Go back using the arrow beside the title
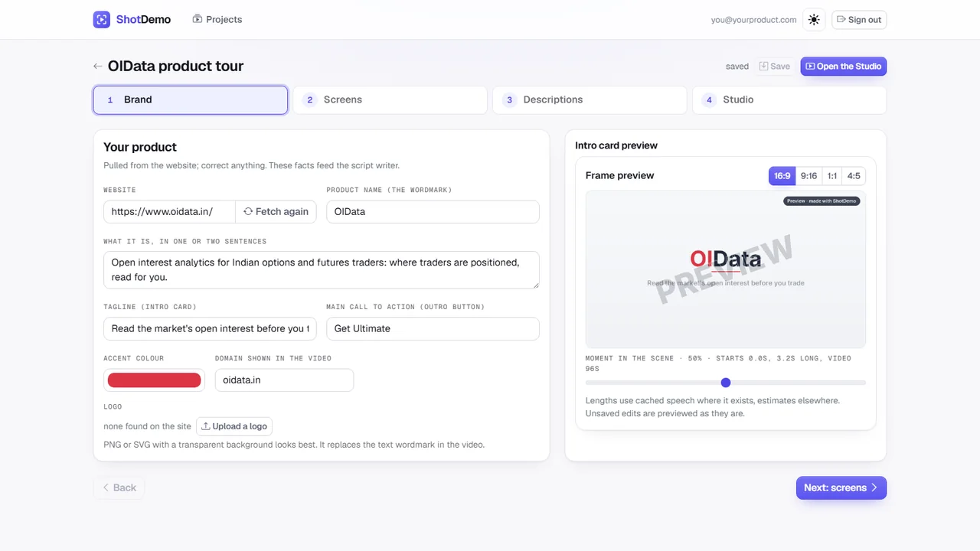This screenshot has height=551, width=980. tap(98, 67)
